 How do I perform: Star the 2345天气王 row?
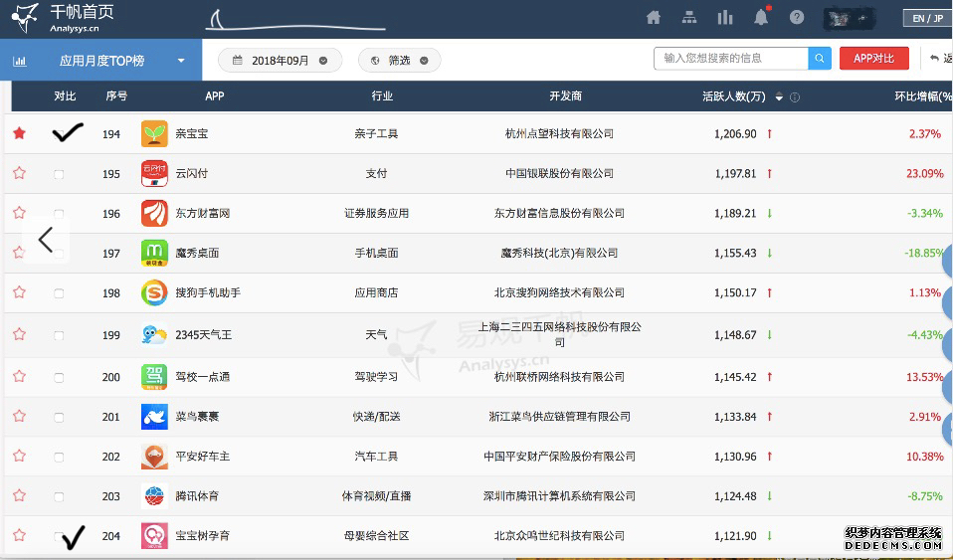point(20,334)
